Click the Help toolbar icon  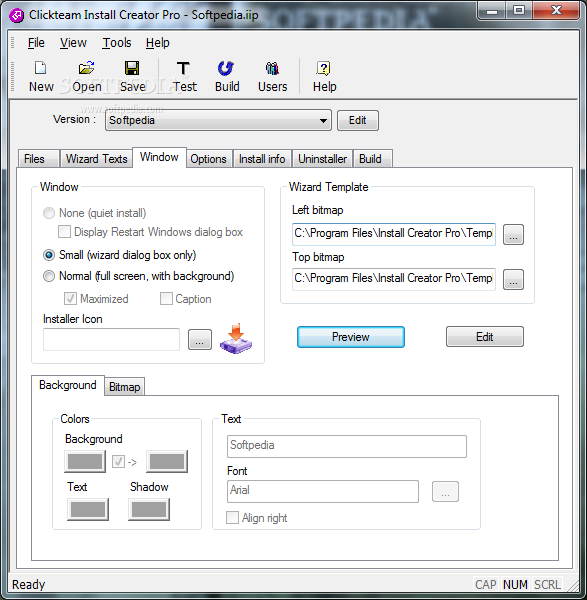[324, 68]
